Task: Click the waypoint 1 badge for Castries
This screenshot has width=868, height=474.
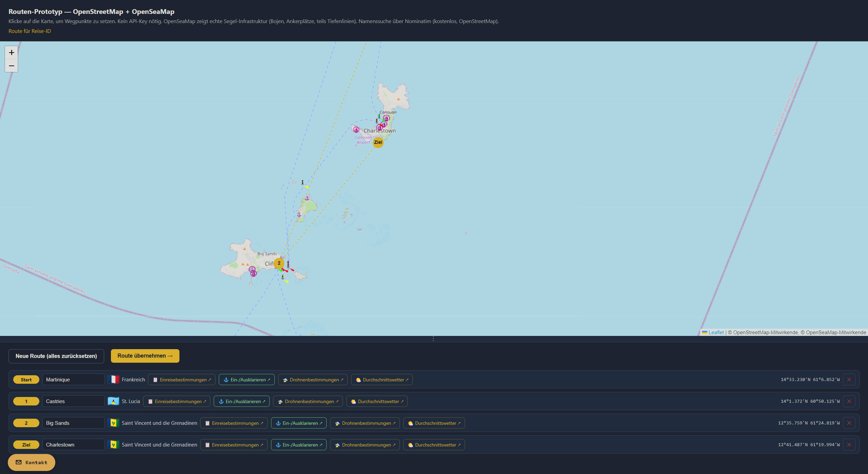Action: (26, 401)
